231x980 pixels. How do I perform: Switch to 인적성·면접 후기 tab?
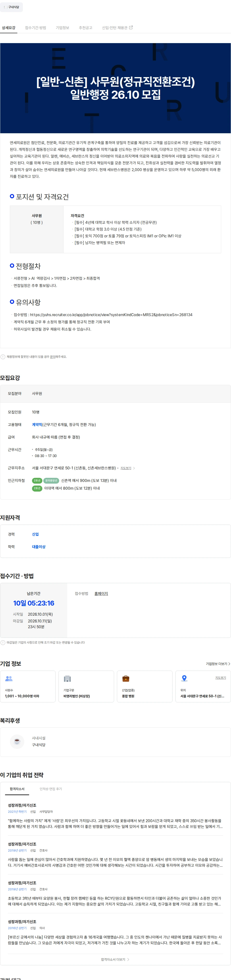point(51,789)
